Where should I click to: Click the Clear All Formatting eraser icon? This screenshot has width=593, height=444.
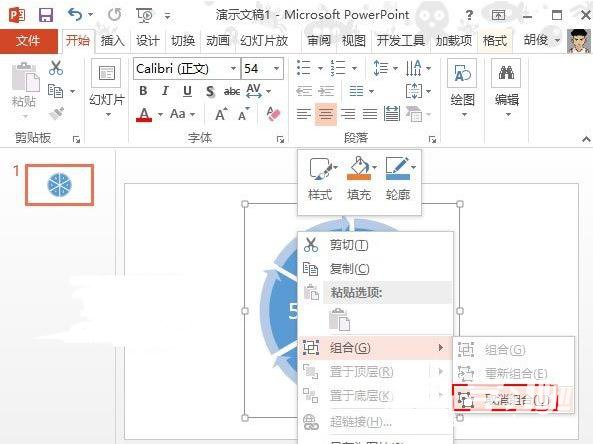(x=273, y=113)
